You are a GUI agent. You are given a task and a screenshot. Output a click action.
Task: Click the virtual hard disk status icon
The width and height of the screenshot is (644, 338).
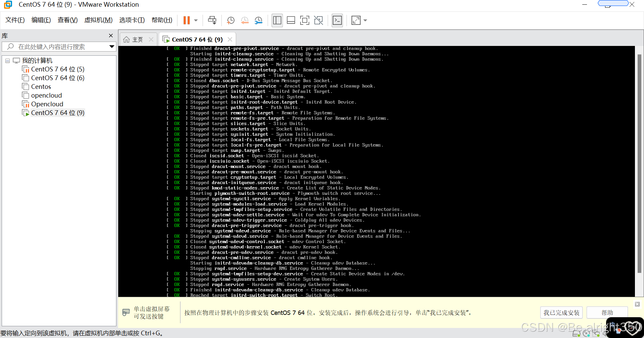click(576, 333)
